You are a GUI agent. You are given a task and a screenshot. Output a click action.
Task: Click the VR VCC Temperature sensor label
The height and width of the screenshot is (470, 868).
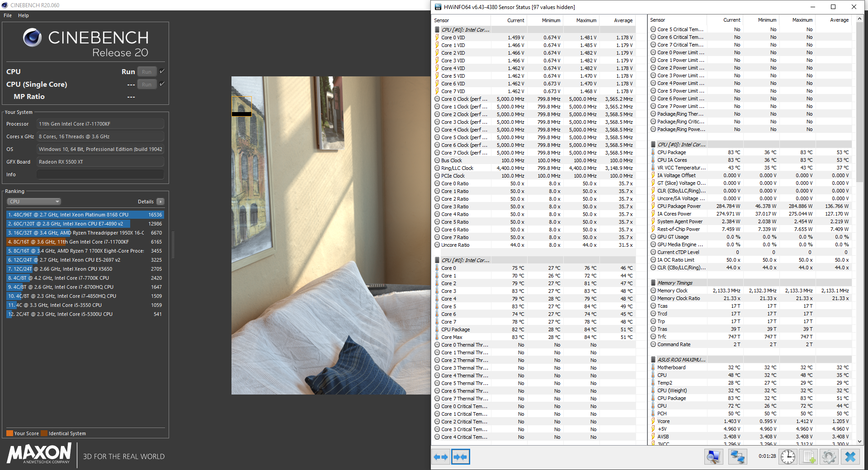(682, 168)
